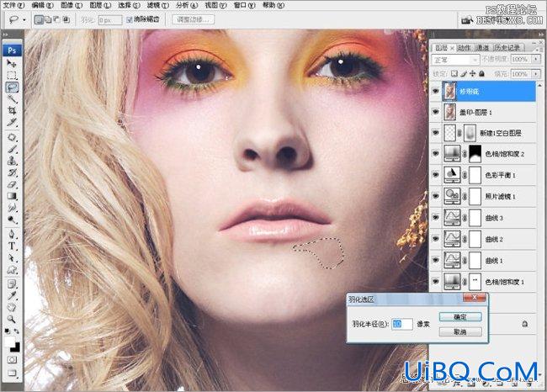Switch to the 动作 actions tab
The image size is (547, 392).
pyautogui.click(x=464, y=48)
